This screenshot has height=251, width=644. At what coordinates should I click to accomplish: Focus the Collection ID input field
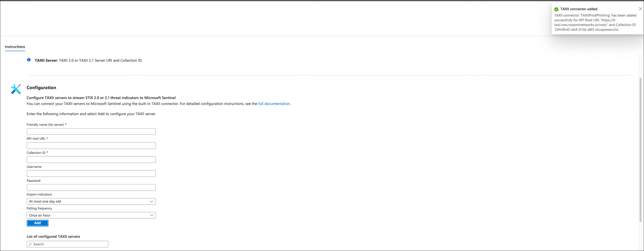click(91, 160)
